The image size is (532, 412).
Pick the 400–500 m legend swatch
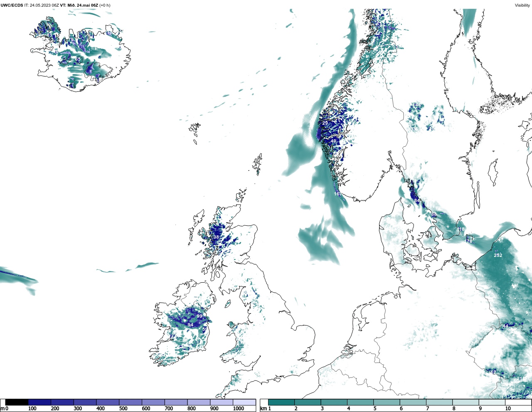[x=108, y=402]
